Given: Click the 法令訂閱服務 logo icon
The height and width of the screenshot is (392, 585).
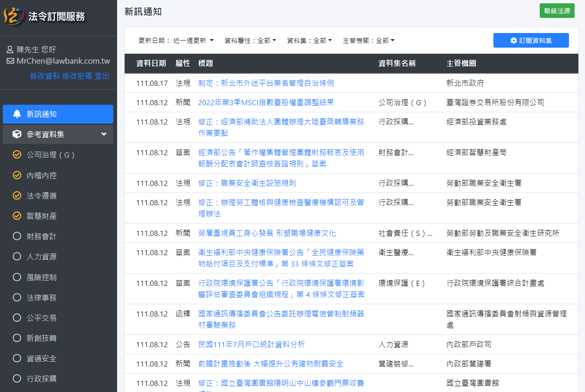Looking at the screenshot, I should (13, 17).
